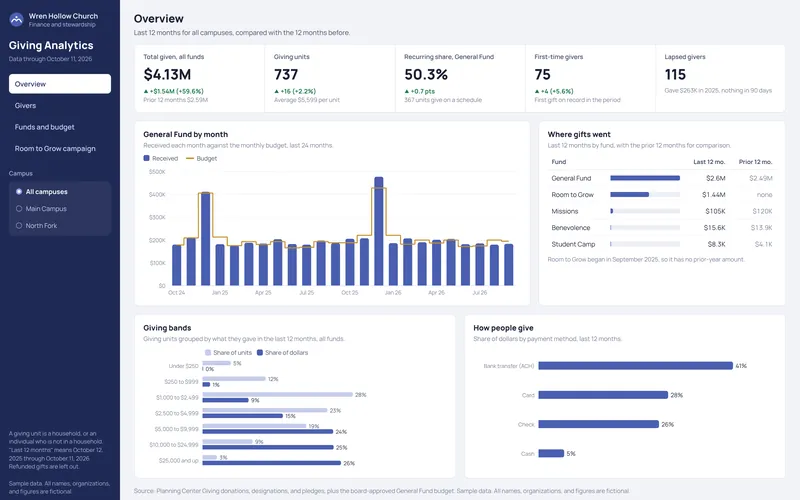Viewport: 800px width, 500px height.
Task: Click the General Fund by month heading
Action: [x=186, y=135]
